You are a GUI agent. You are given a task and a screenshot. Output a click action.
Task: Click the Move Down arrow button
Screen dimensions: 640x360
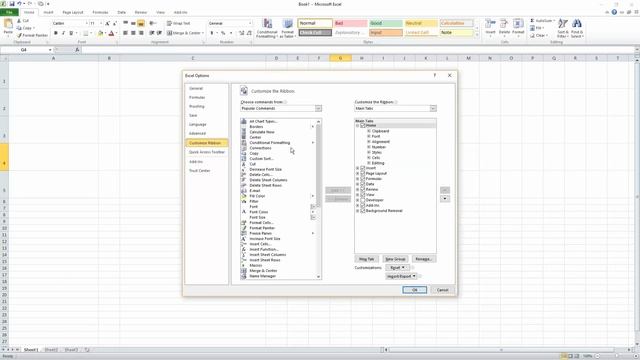445,199
